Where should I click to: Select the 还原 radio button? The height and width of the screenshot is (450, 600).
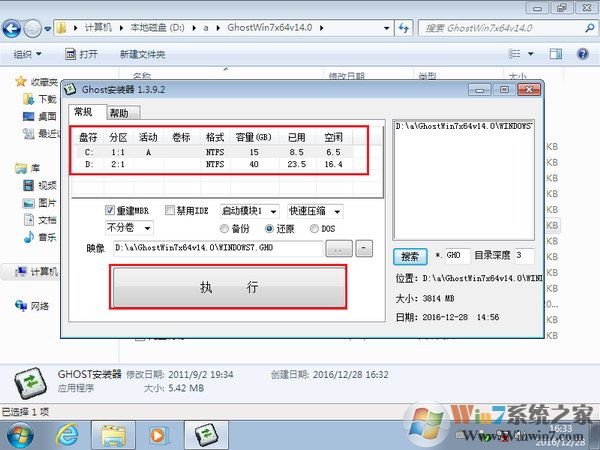269,228
